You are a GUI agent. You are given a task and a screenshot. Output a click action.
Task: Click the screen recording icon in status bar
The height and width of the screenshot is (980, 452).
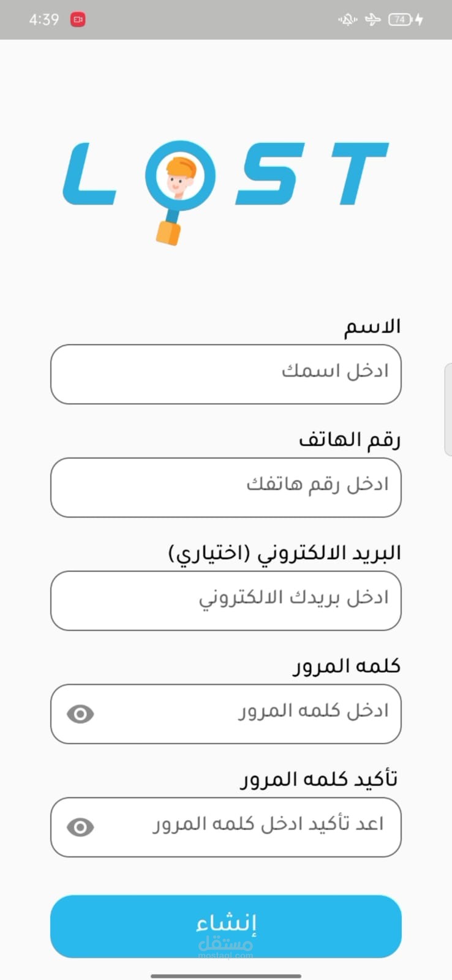pyautogui.click(x=78, y=20)
